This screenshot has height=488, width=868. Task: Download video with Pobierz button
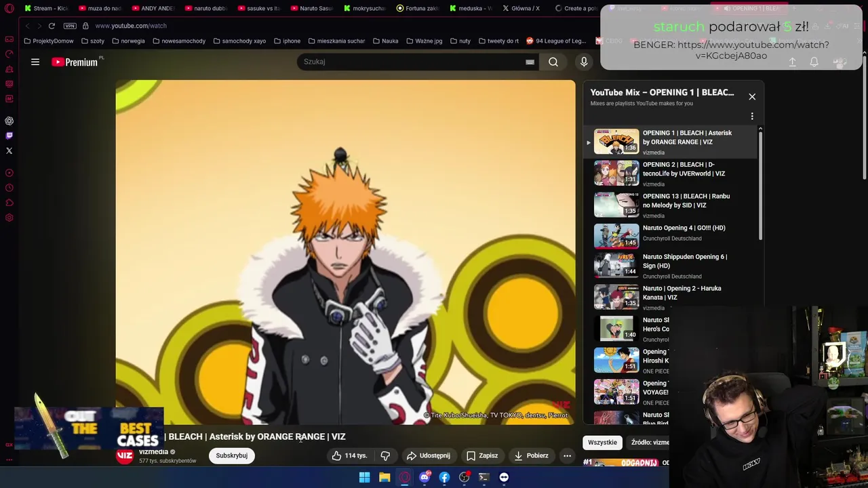(x=531, y=455)
